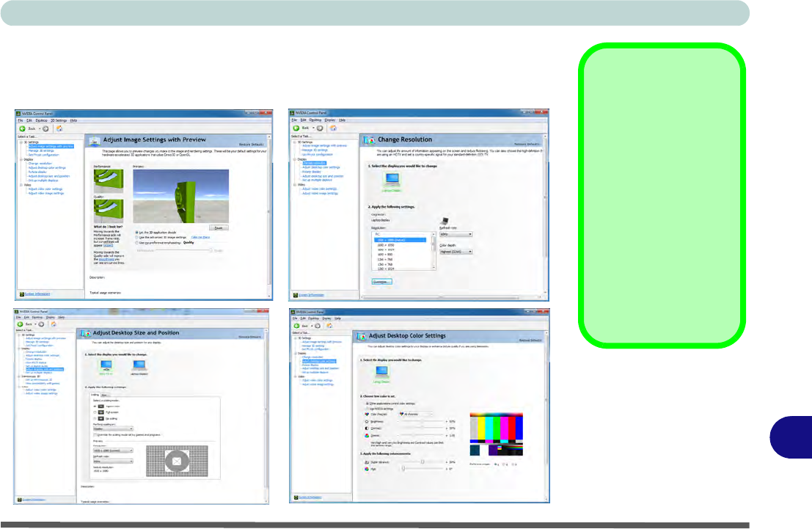Click Restore Defaults in Change Resolution window
The width and height of the screenshot is (812, 529).
(527, 144)
